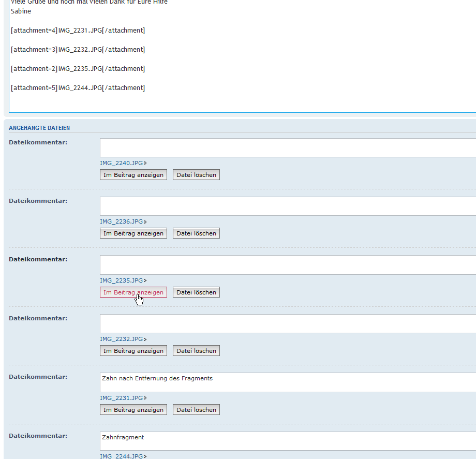Select the comment input above IMG_2232.JPG
The image size is (476, 459).
point(287,323)
